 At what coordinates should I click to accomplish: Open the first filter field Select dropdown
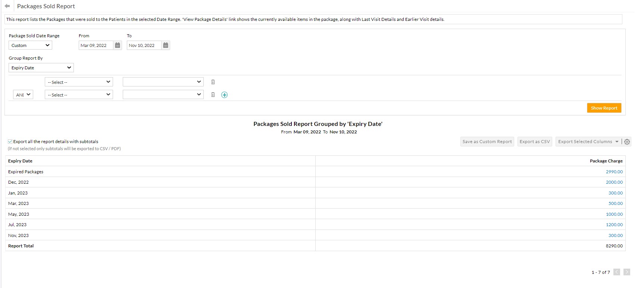click(x=79, y=82)
